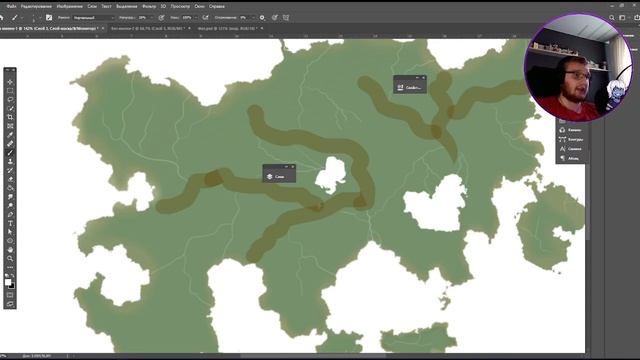Switch to the second document tab

coord(147,29)
